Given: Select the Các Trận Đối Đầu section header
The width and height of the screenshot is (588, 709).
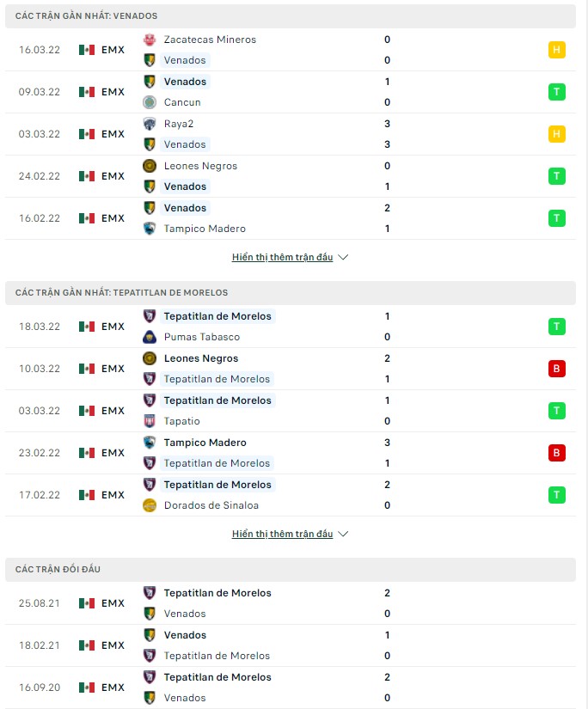Looking at the screenshot, I should 58,570.
